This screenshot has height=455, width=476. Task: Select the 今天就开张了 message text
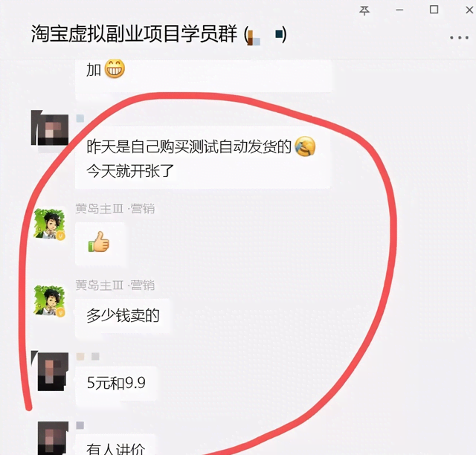pyautogui.click(x=130, y=171)
